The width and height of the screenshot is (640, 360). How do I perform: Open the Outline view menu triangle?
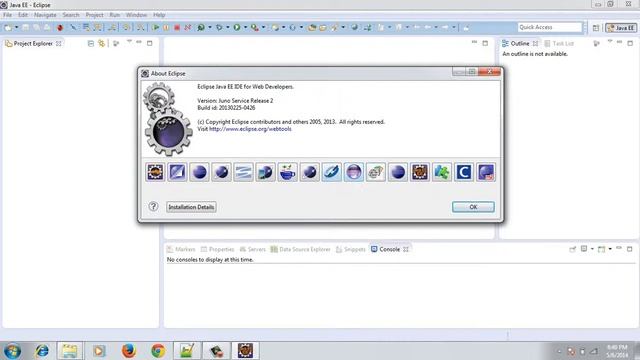[x=610, y=42]
